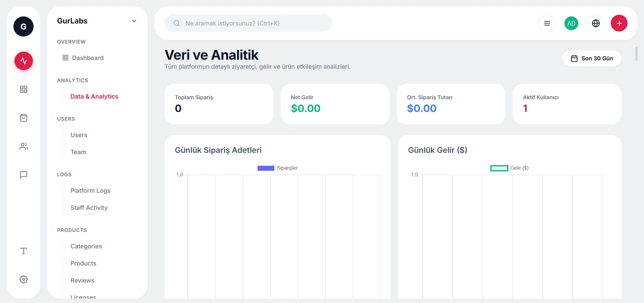The height and width of the screenshot is (303, 644).
Task: Open the globe language selector
Action: [x=596, y=23]
